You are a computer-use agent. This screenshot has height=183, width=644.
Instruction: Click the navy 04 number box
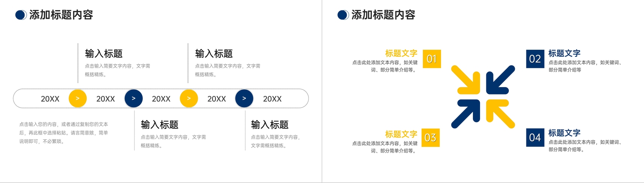[x=535, y=137]
